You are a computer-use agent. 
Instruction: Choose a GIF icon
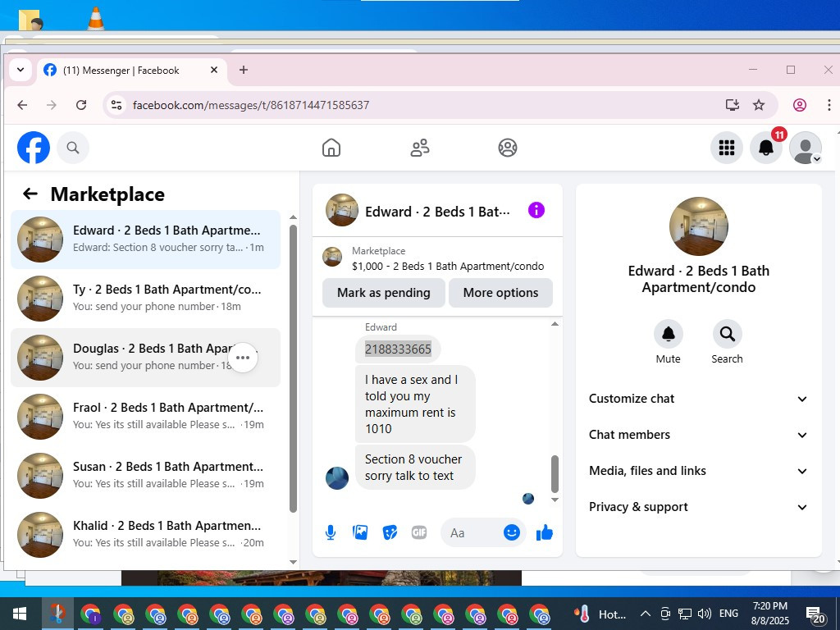419,532
